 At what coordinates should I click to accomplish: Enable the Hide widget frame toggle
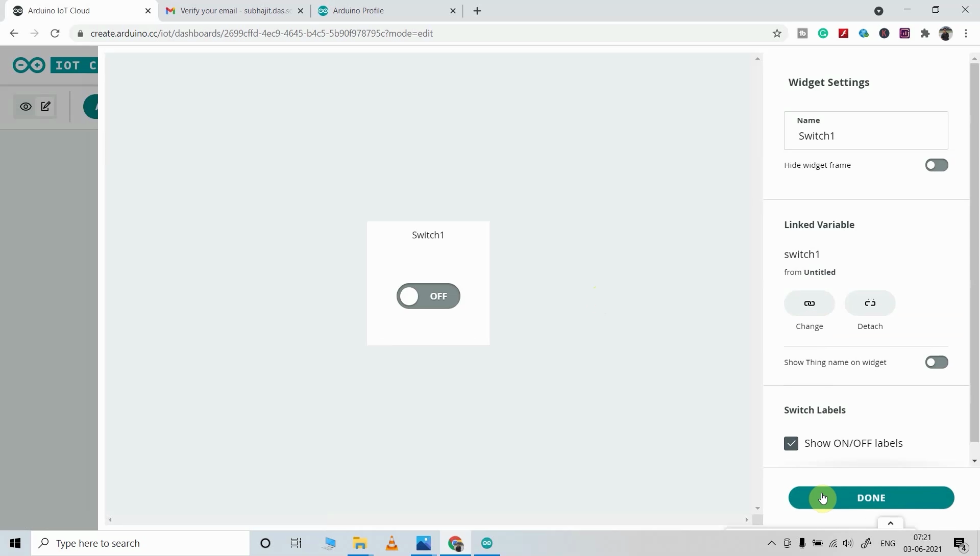[x=937, y=165]
